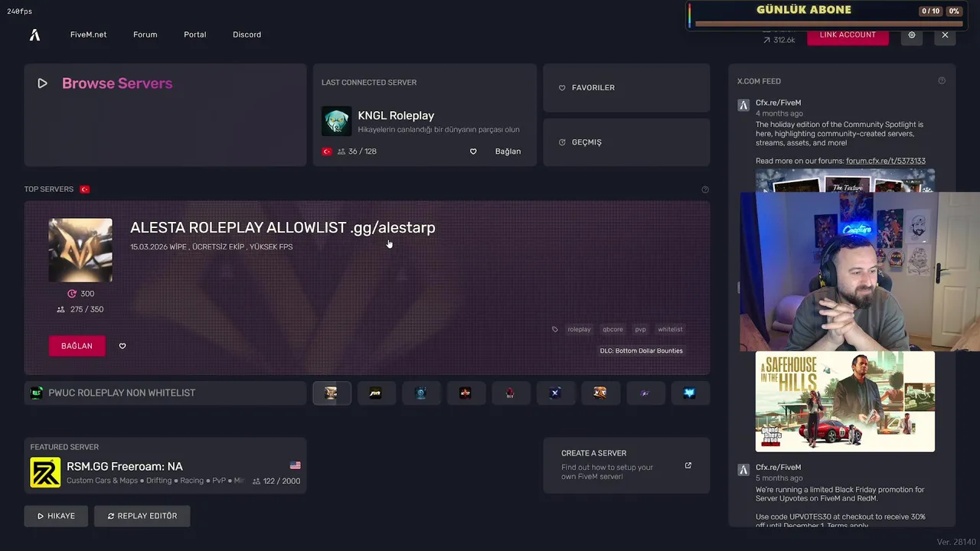Viewport: 980px width, 551px height.
Task: Click the X.COM FEED help icon
Action: pos(942,81)
